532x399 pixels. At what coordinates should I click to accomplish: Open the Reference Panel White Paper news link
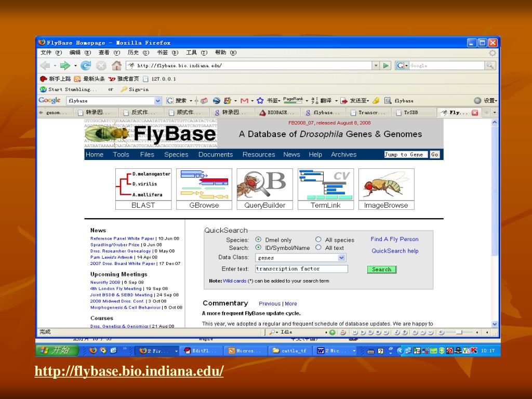click(122, 238)
